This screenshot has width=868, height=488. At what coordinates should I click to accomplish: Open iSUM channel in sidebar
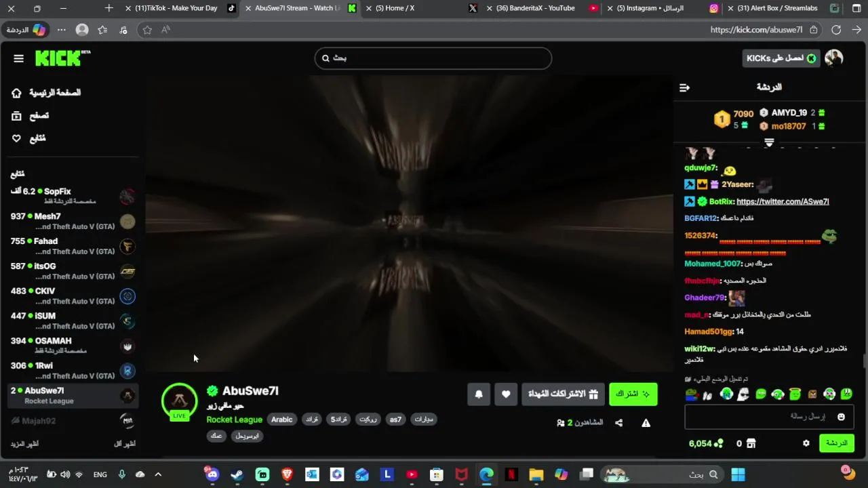tap(73, 321)
